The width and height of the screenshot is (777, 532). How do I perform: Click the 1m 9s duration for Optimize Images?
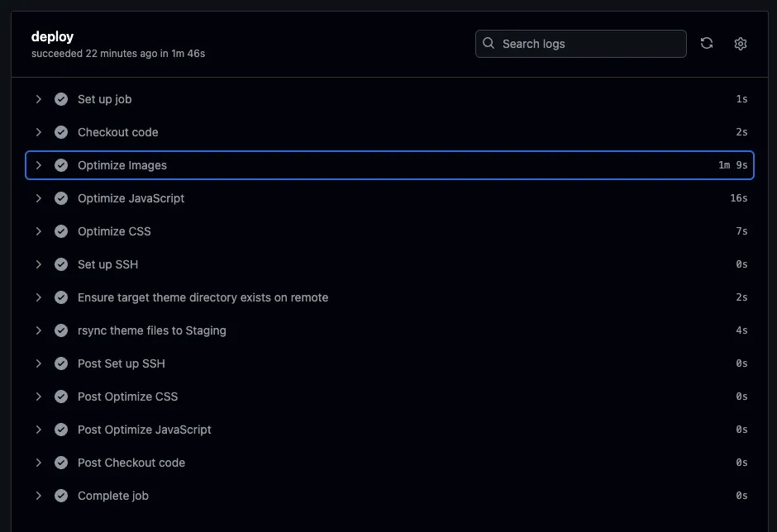click(732, 165)
